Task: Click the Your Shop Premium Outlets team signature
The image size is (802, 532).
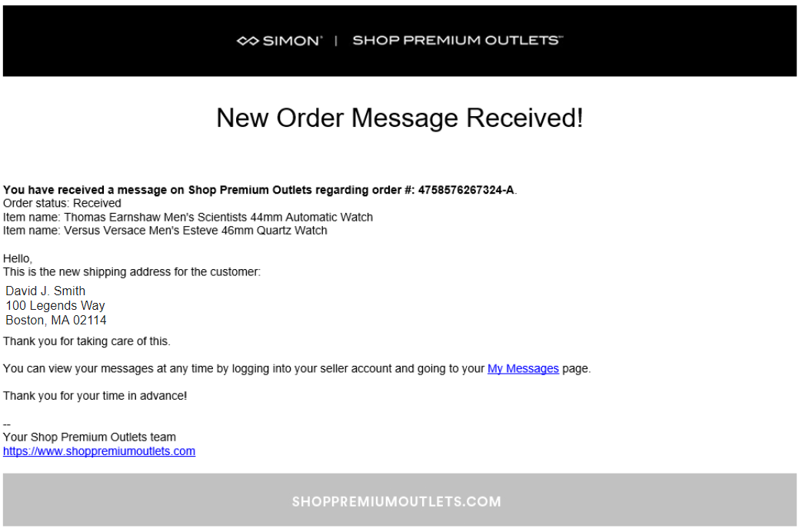Action: [89, 437]
